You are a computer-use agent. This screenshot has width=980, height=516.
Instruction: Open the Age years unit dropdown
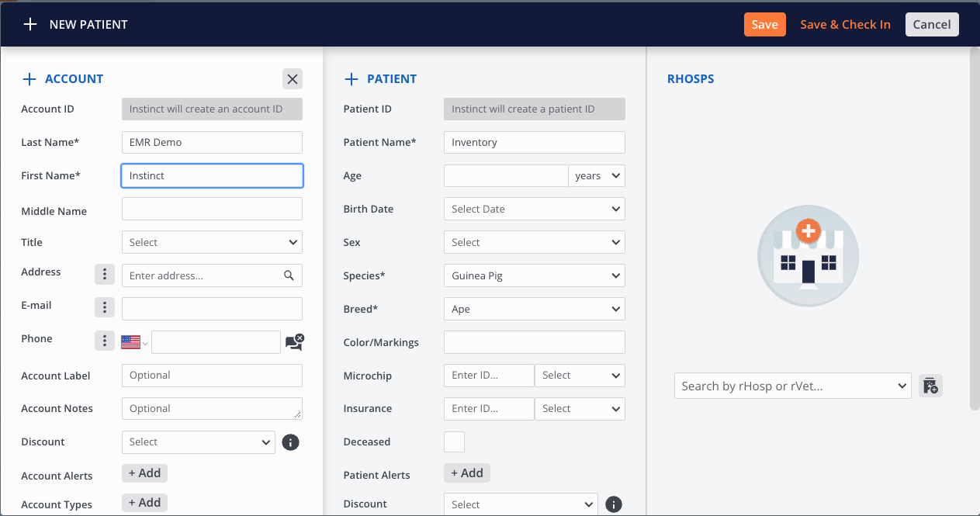coord(596,176)
